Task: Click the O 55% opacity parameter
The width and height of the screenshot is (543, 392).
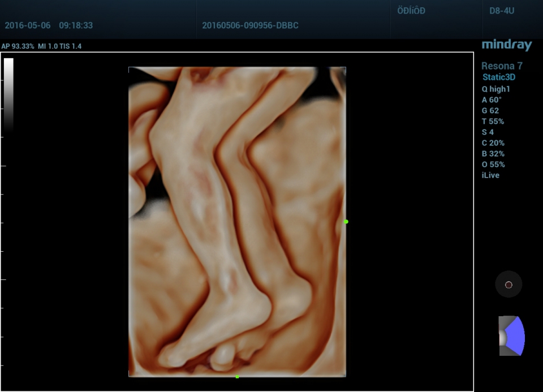Action: (493, 165)
